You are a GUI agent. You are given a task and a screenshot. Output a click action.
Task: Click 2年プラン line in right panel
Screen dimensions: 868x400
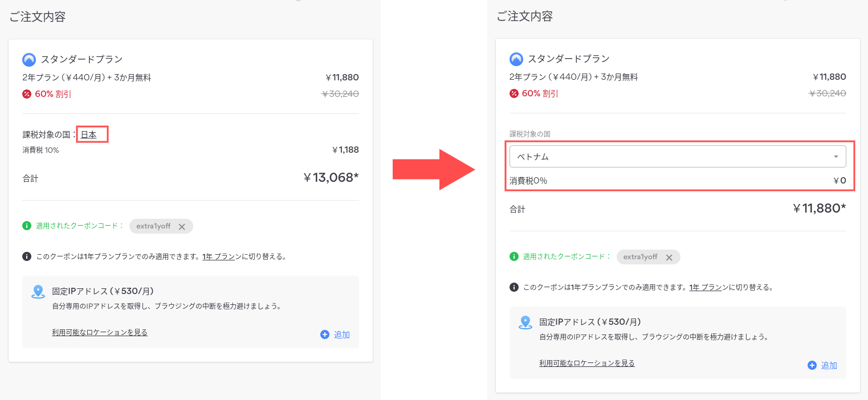point(574,77)
